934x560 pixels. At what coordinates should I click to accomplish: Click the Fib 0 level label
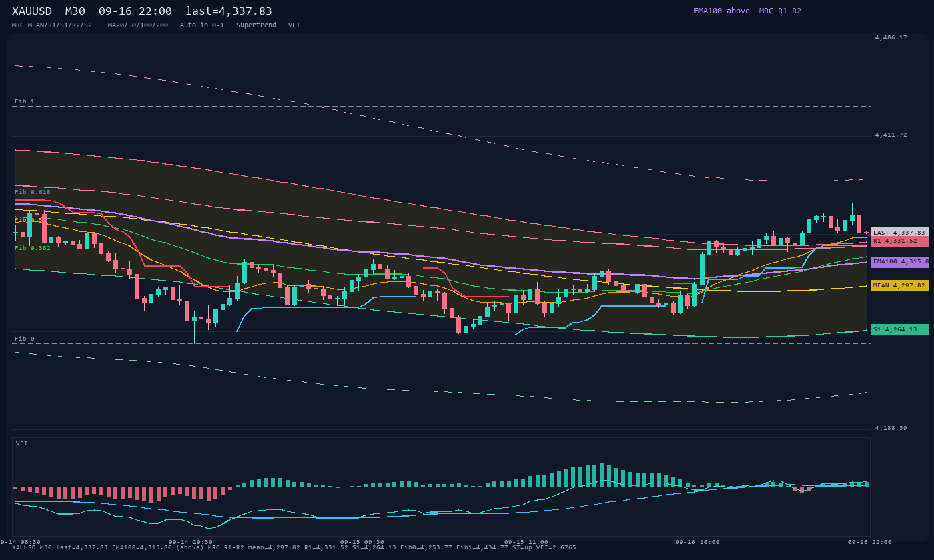[x=25, y=339]
